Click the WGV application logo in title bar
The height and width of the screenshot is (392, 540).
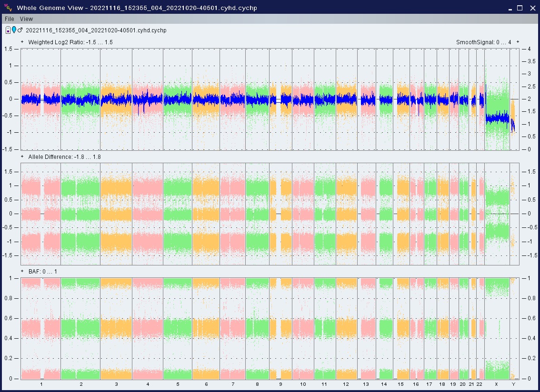click(8, 8)
